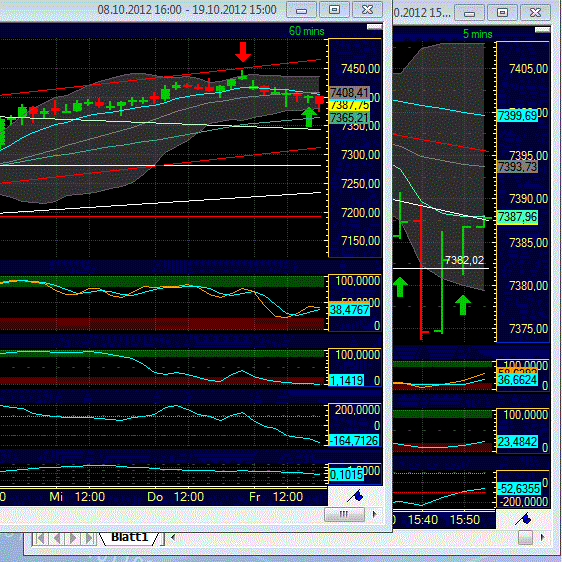This screenshot has width=562, height=562.
Task: Click the sheet scrollbar thumb at bottom right
Action: tap(525, 537)
